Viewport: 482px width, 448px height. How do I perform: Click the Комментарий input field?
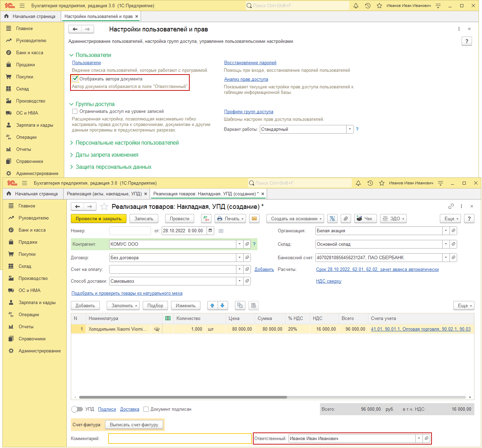pos(180,438)
